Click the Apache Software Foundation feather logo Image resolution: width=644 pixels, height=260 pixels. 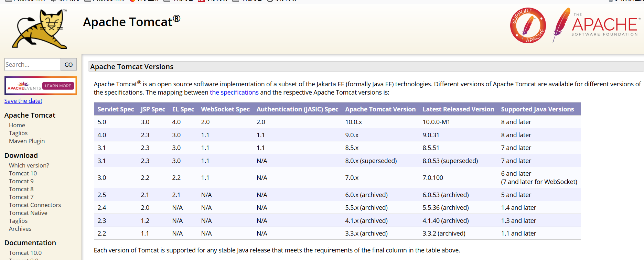pos(596,25)
